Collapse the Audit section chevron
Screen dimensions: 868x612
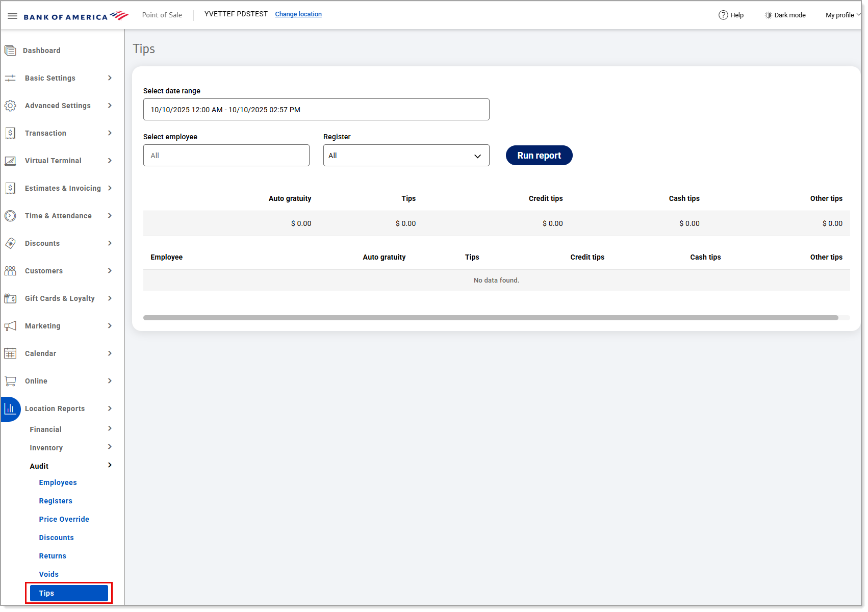pos(110,465)
